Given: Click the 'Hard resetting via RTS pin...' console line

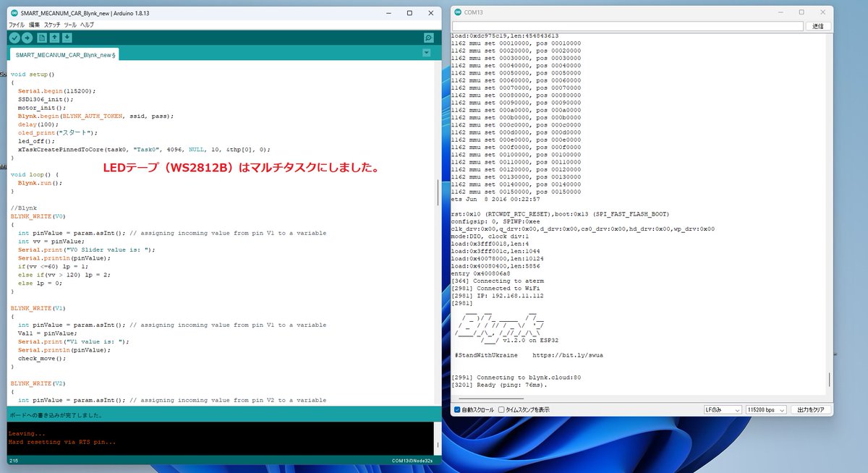Looking at the screenshot, I should tap(61, 442).
